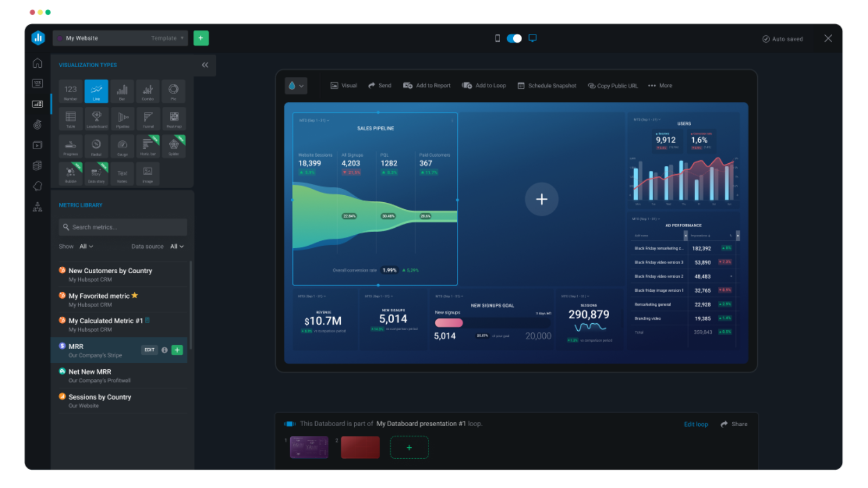Add MRR metric with green plus
Image resolution: width=868 pixels, height=488 pixels.
[177, 350]
